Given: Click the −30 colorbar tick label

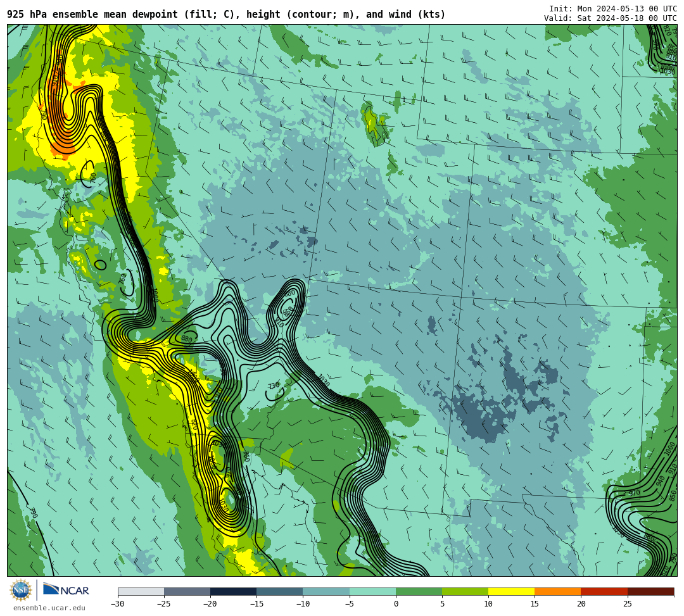Looking at the screenshot, I should point(118,604).
